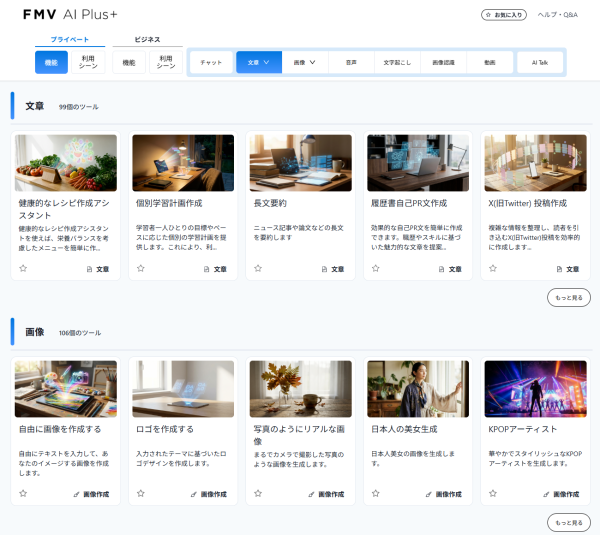Open the ヘルプ・Q&A link
The image size is (600, 535).
coord(557,15)
